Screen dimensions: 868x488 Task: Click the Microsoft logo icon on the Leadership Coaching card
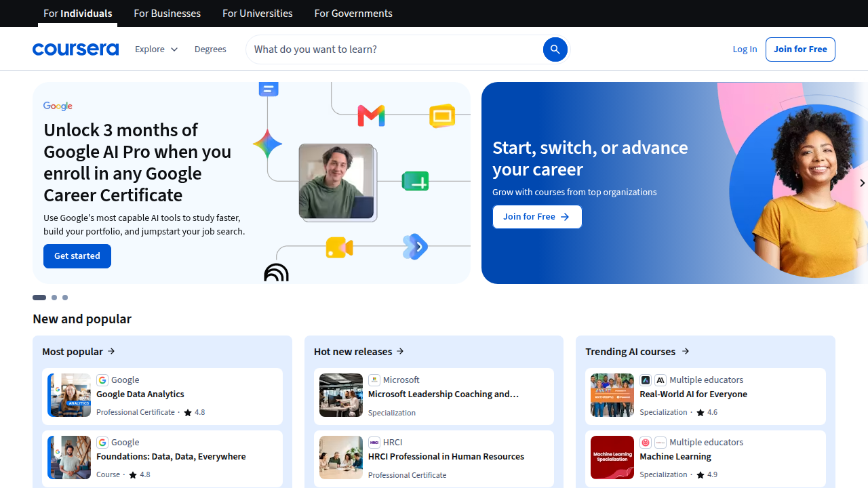click(x=374, y=380)
